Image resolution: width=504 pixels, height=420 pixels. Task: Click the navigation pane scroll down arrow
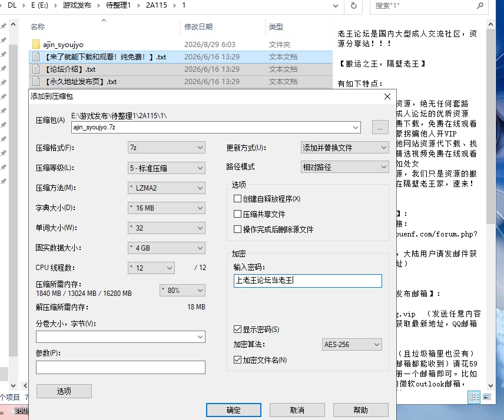[x=13, y=385]
